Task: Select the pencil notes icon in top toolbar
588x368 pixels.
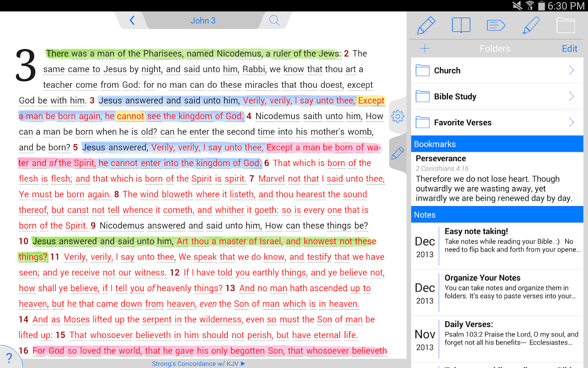Action: [x=426, y=25]
